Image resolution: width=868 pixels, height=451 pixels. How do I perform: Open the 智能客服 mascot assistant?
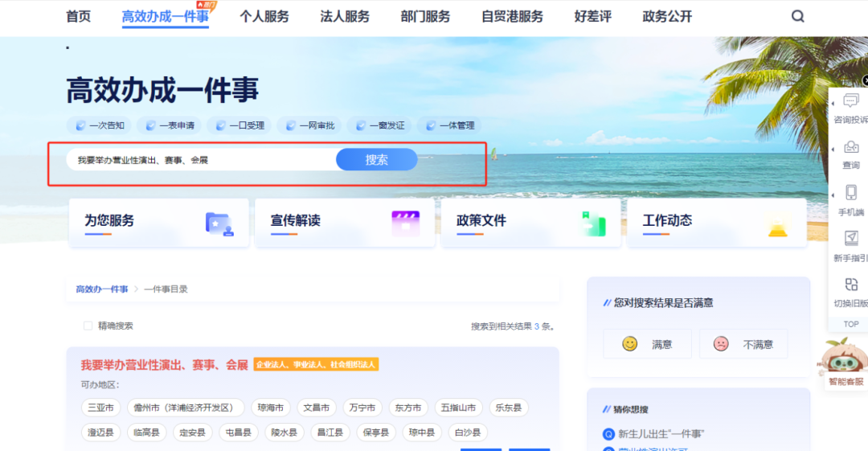[x=845, y=363]
